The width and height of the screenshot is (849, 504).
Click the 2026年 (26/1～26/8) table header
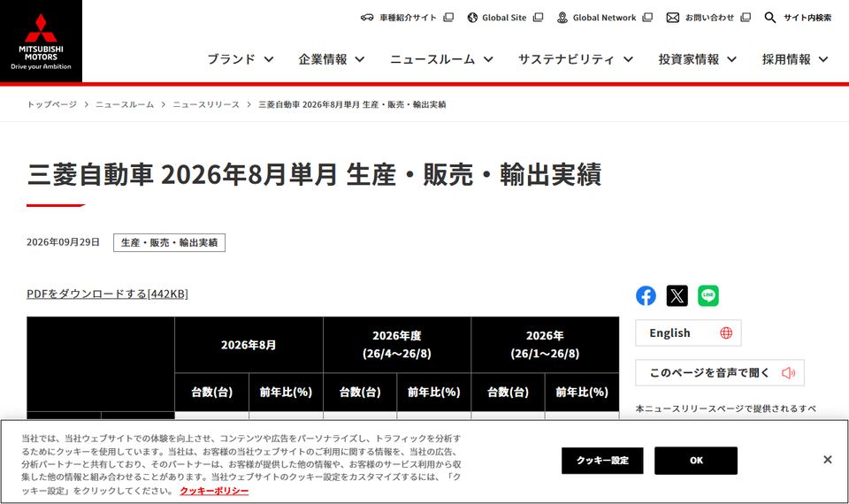point(545,345)
